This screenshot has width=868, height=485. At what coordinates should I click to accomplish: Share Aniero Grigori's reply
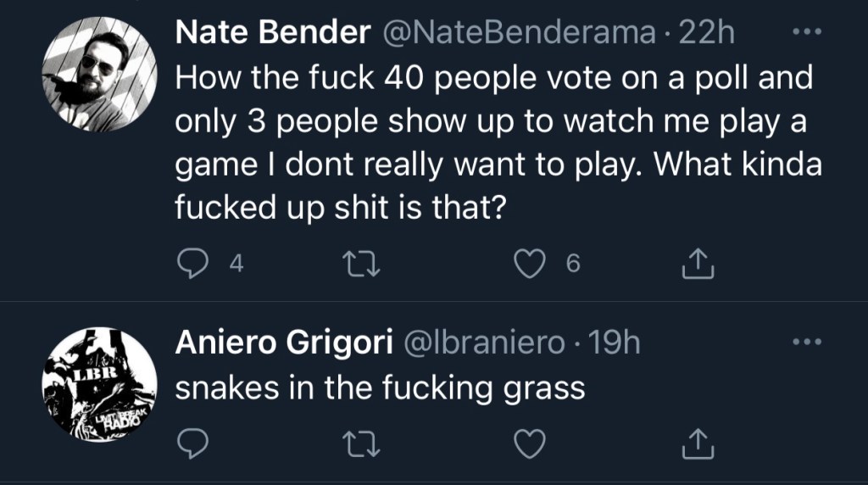[x=698, y=441]
